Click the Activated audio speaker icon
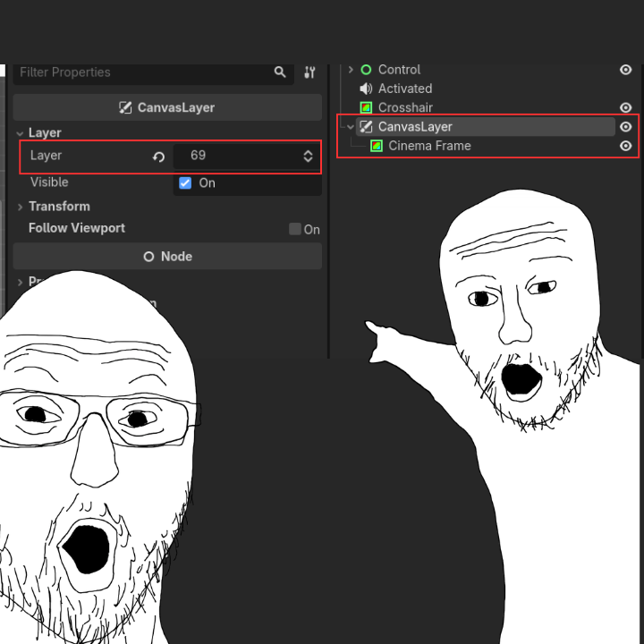Viewport: 644px width, 644px height. pos(366,89)
